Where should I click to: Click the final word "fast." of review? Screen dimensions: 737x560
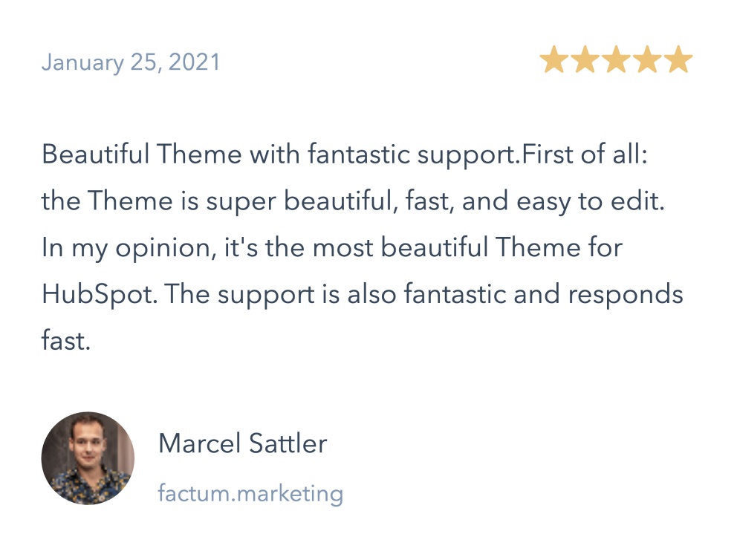[x=66, y=341]
